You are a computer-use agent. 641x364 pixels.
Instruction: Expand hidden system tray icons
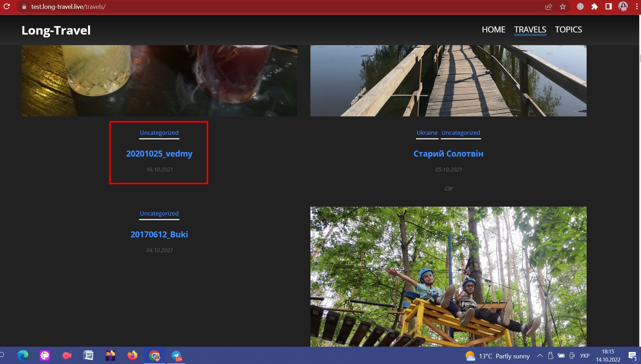pos(540,356)
